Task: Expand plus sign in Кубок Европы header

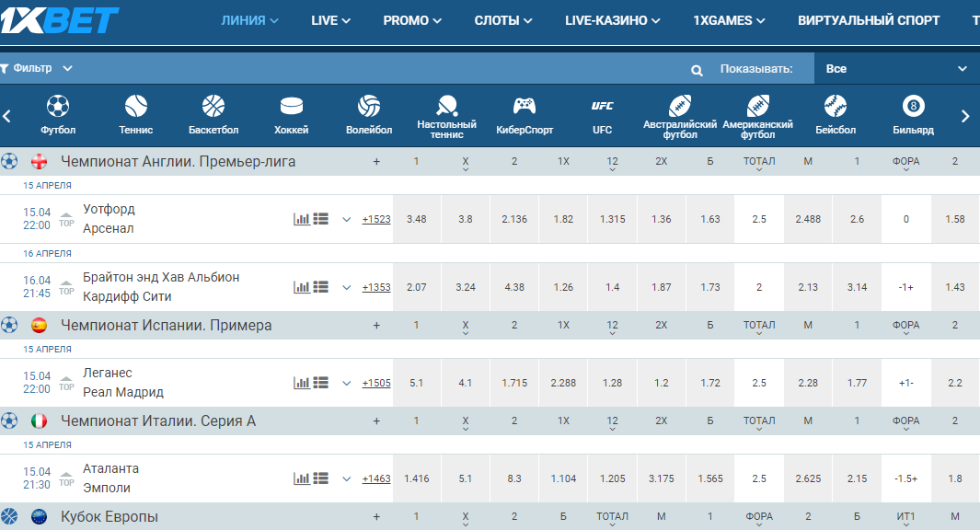Action: pyautogui.click(x=376, y=517)
